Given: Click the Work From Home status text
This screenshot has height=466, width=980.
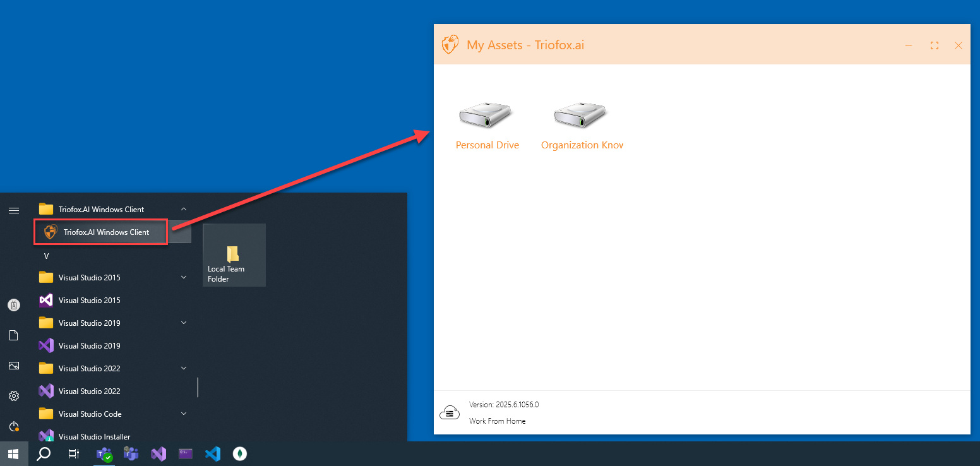Looking at the screenshot, I should pyautogui.click(x=497, y=421).
